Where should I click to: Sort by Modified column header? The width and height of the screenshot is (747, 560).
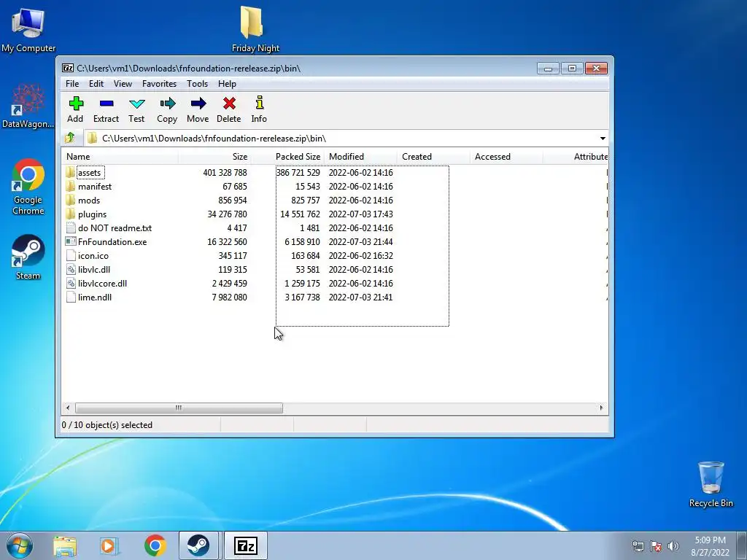(x=360, y=157)
